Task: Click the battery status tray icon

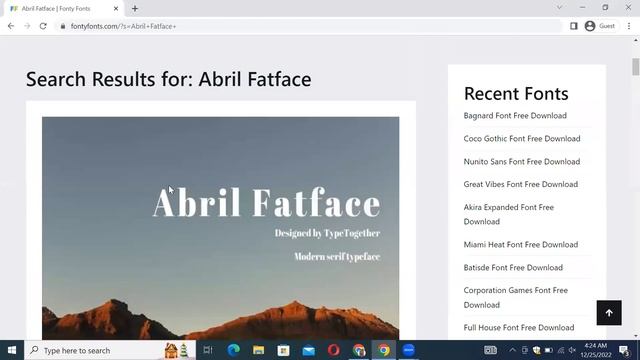Action: tap(549, 350)
